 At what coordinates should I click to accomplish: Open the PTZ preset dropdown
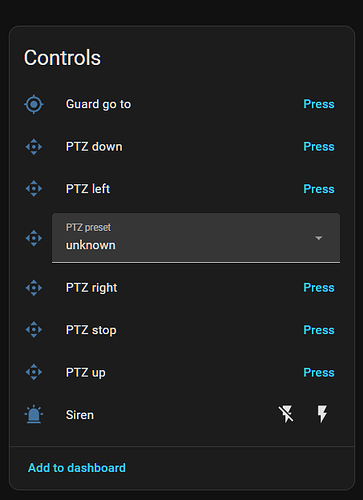[196, 238]
